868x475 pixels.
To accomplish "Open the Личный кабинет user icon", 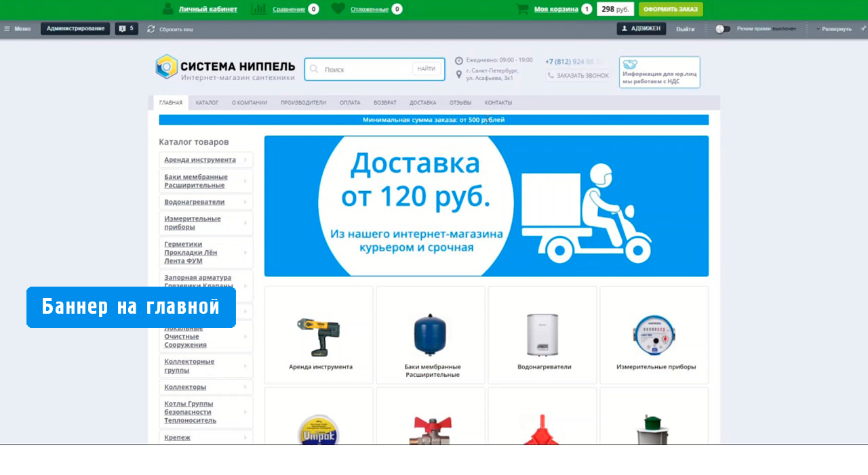I will click(167, 9).
